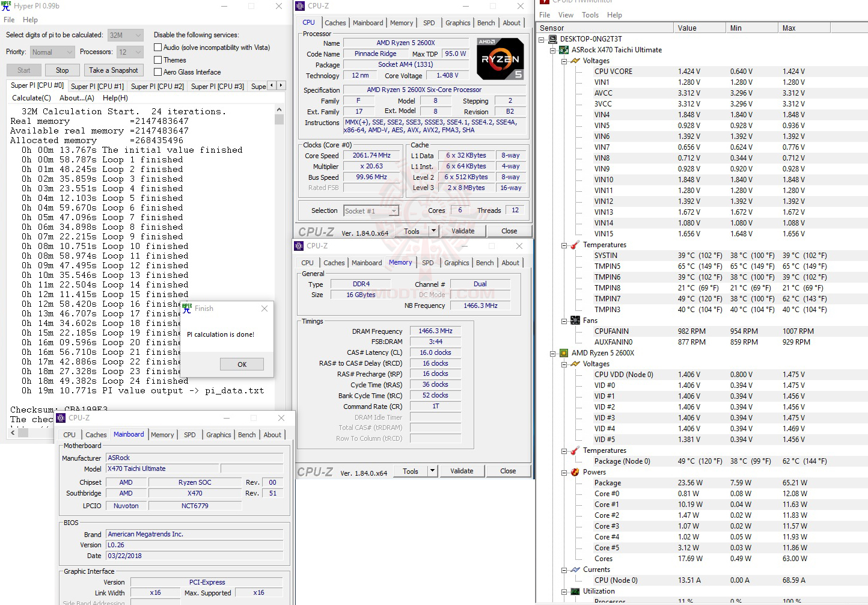This screenshot has height=605, width=868.
Task: Click the CPU-Z icon in the Mainboard window title bar
Action: tap(61, 418)
